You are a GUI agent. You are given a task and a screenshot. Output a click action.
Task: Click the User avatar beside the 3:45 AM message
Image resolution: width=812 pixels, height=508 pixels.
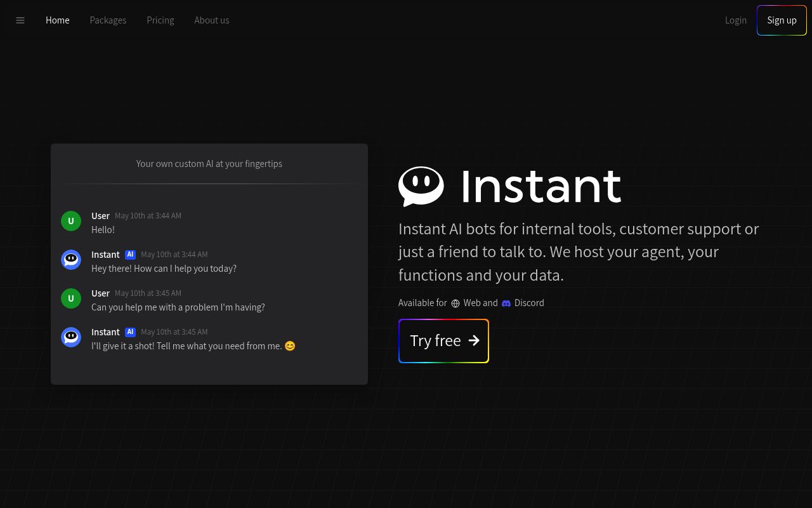[71, 298]
